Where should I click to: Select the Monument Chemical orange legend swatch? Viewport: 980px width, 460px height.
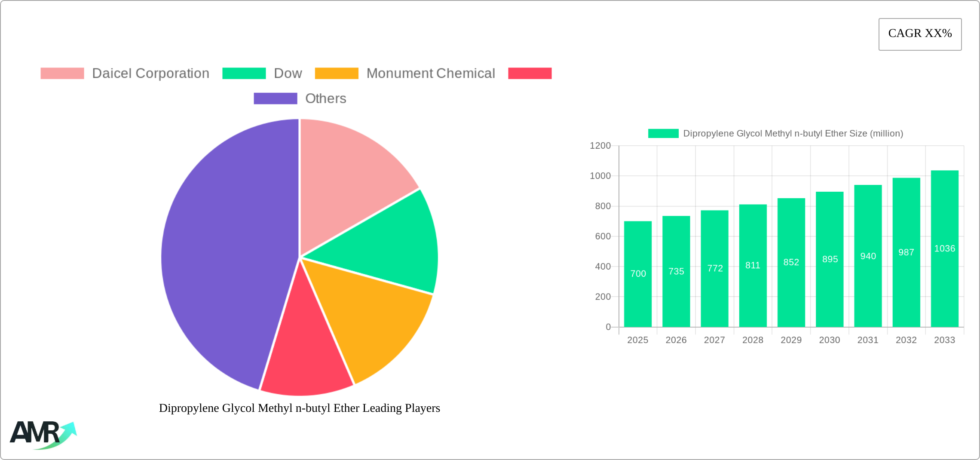[337, 73]
